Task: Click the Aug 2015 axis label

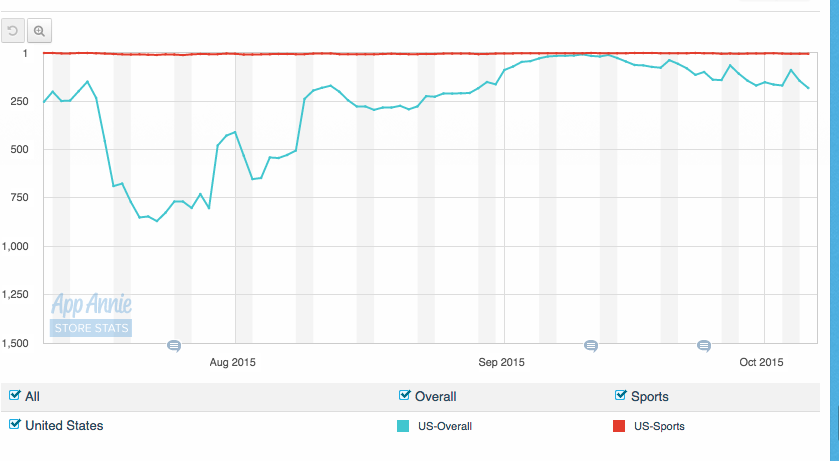Action: coord(234,362)
